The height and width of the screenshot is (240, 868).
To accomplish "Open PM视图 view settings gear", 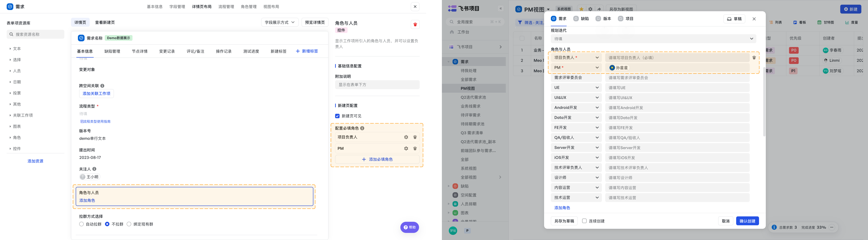I will coord(590,9).
